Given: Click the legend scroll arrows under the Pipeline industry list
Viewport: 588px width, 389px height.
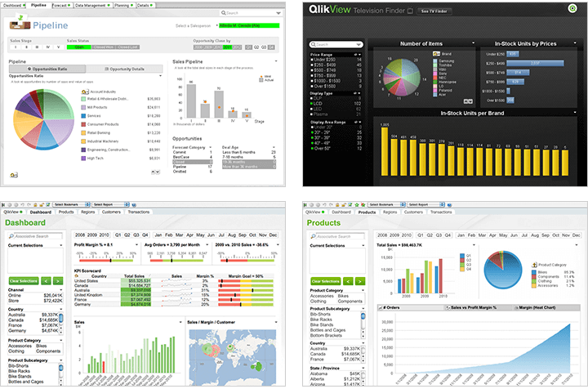Looking at the screenshot, I should (x=156, y=172).
